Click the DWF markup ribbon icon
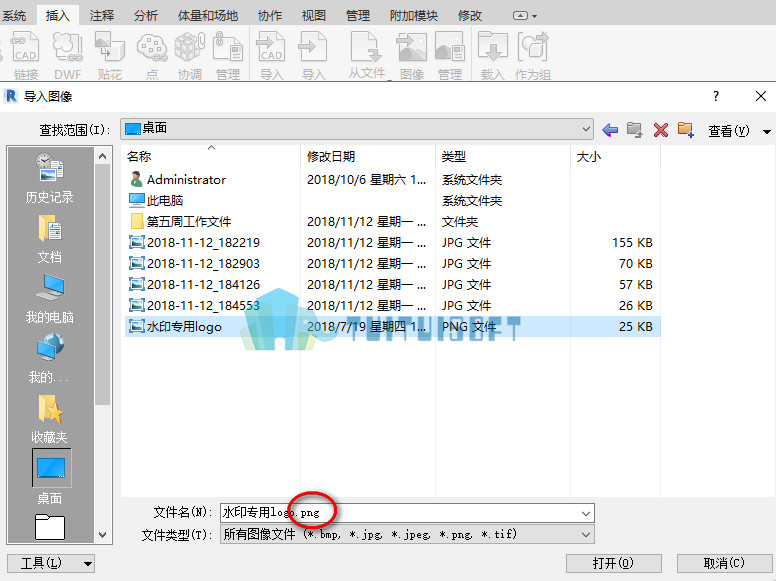This screenshot has width=776, height=581. [x=67, y=47]
